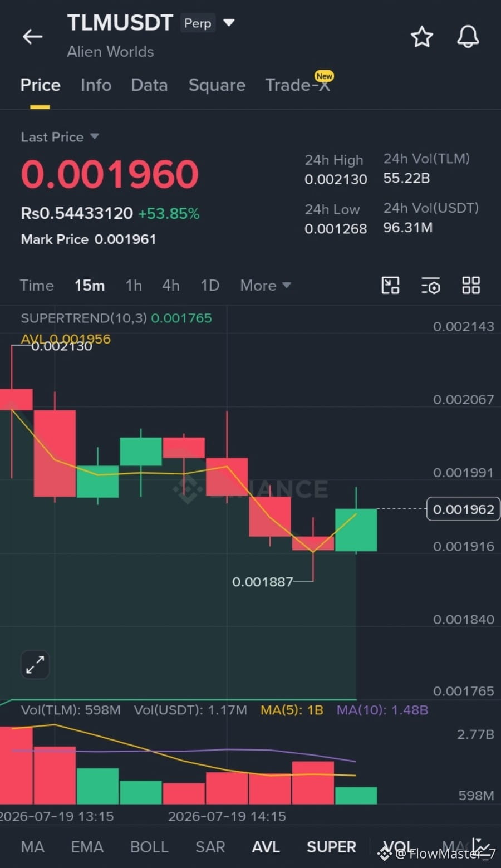Toggle the AVL indicator

(x=266, y=847)
